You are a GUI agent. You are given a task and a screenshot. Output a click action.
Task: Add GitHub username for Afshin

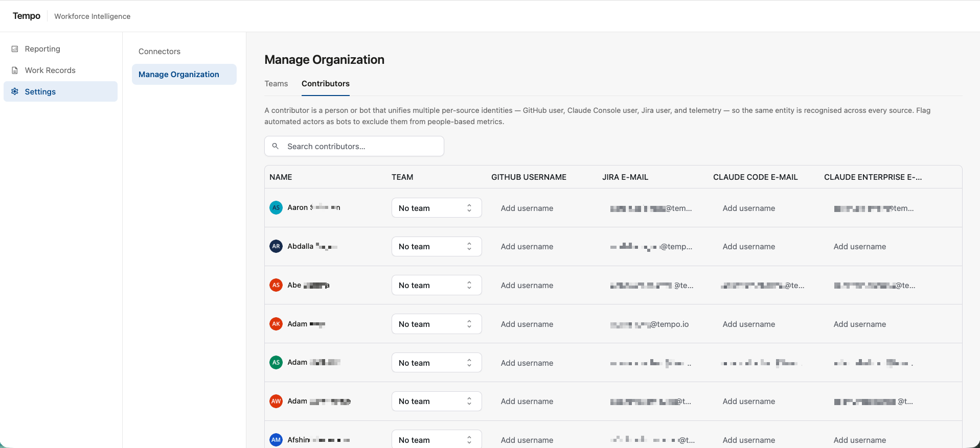tap(527, 440)
